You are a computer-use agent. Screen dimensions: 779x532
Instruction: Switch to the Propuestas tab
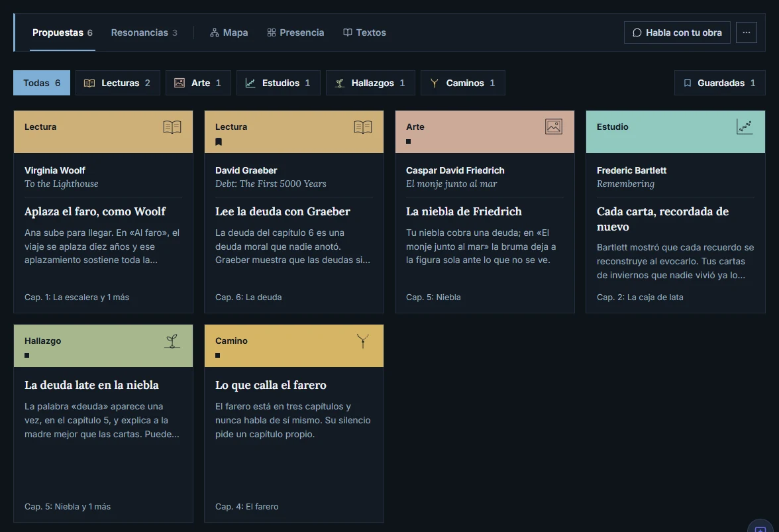(62, 32)
